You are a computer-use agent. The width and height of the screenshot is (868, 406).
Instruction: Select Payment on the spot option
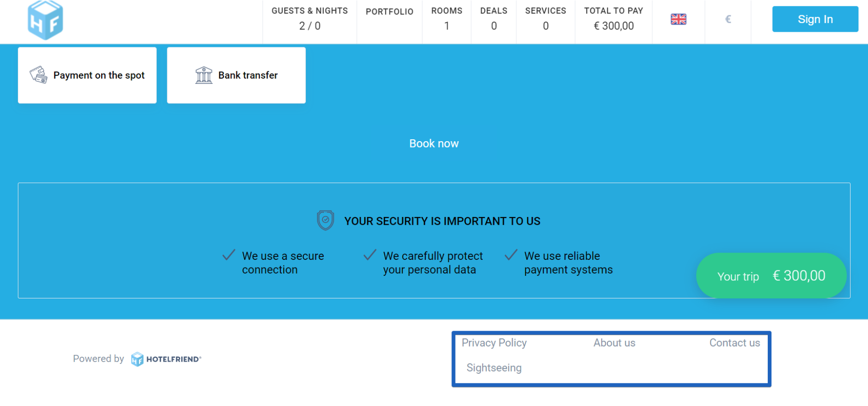tap(87, 75)
